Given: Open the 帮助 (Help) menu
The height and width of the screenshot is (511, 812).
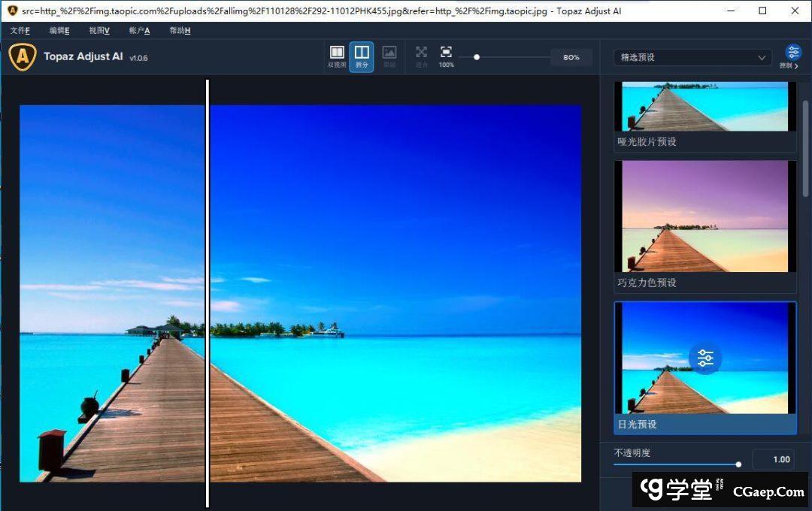Looking at the screenshot, I should tap(180, 31).
